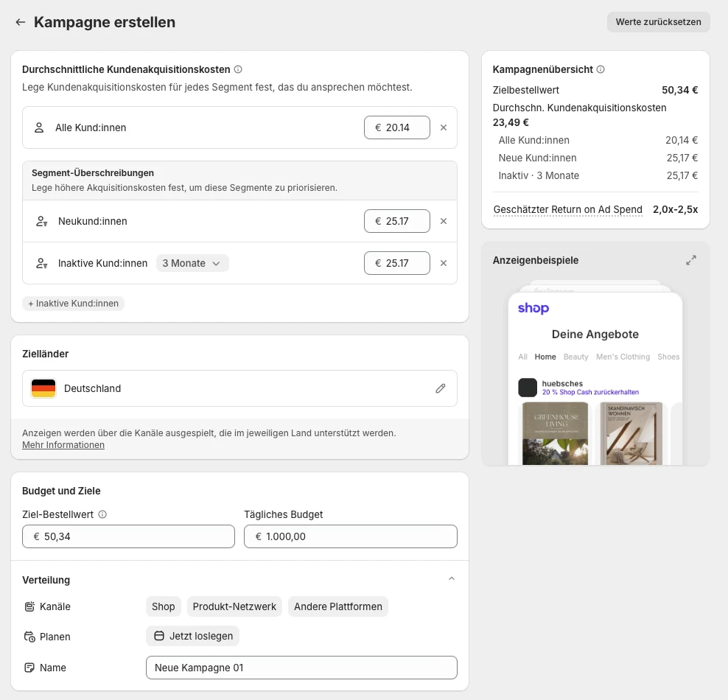Click the Tägliches Budget input field

(x=351, y=536)
